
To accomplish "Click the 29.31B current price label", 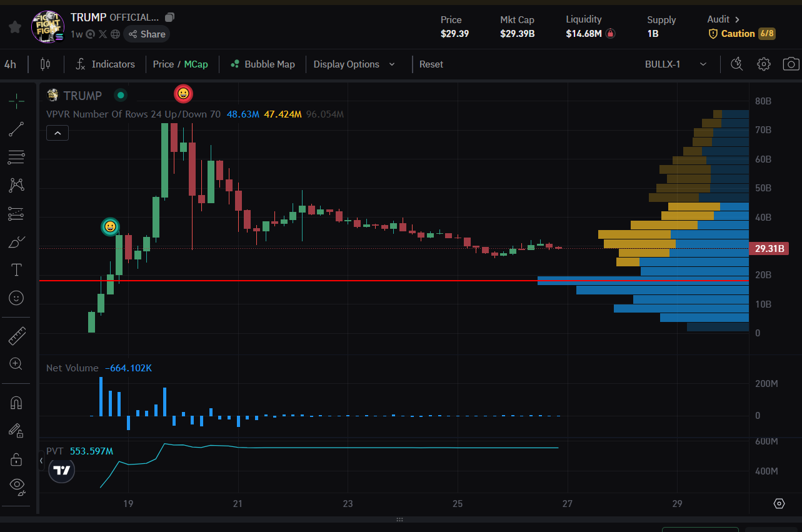I will coord(769,249).
